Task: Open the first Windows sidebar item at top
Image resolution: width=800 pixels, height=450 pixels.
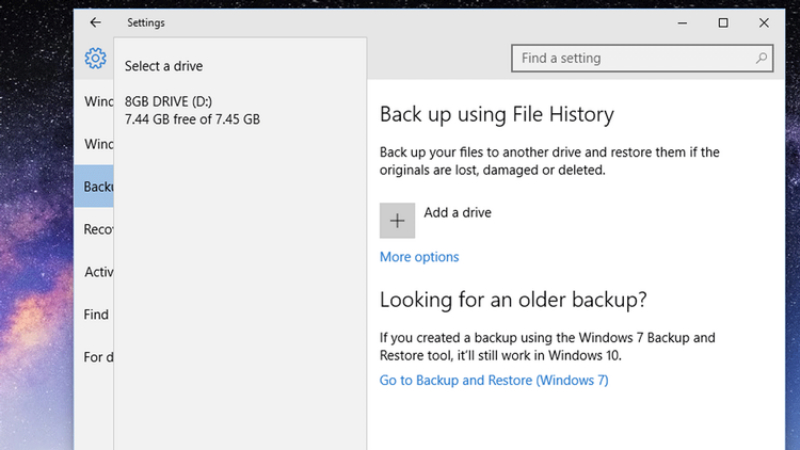Action: (x=94, y=102)
